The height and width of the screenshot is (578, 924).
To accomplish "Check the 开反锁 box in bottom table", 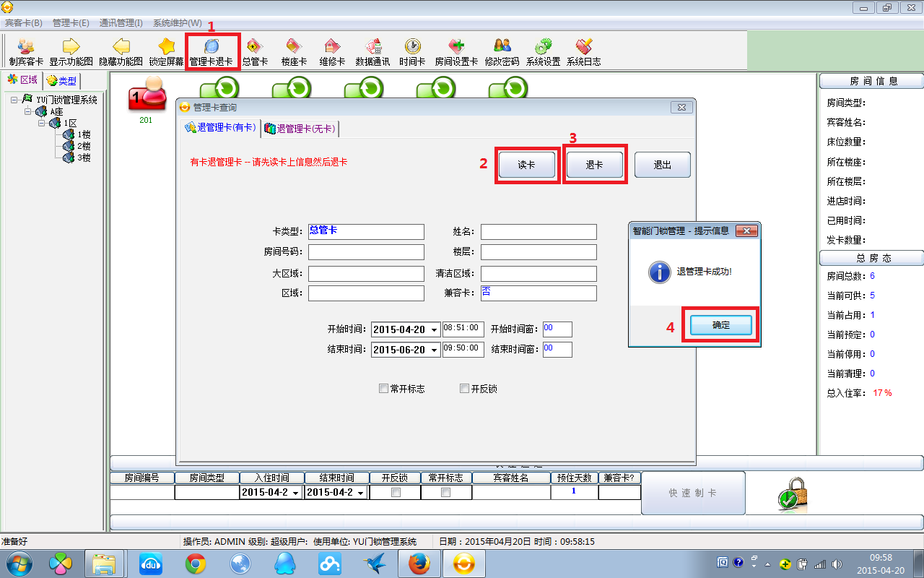I will 395,493.
